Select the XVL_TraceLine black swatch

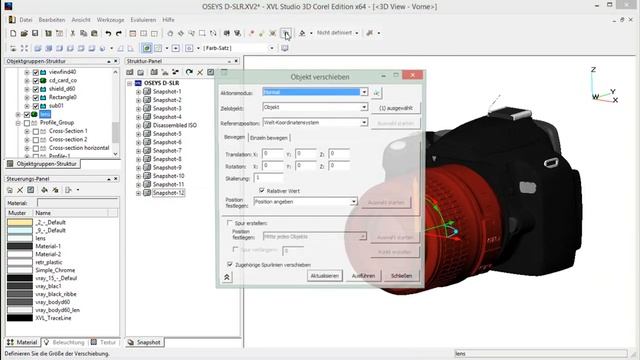coord(20,318)
